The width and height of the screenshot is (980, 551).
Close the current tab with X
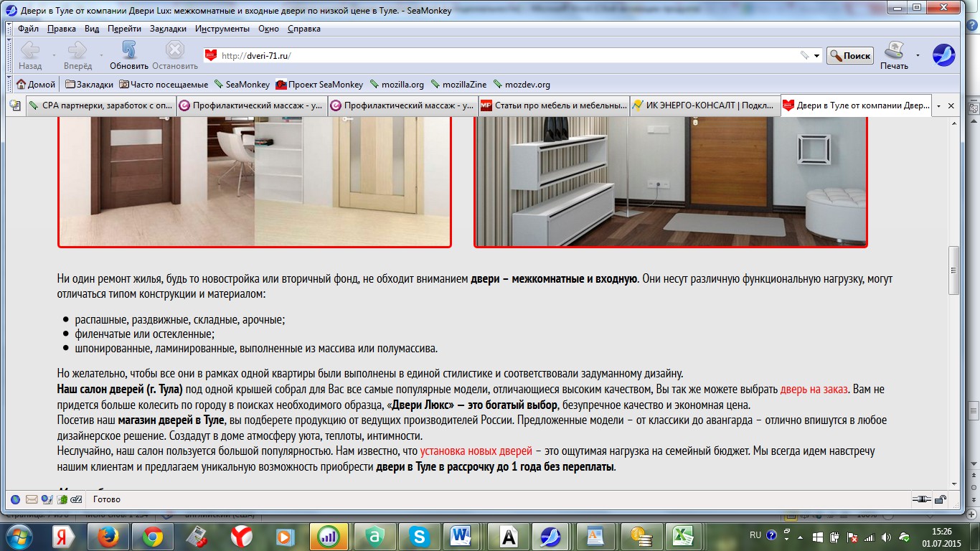click(951, 105)
